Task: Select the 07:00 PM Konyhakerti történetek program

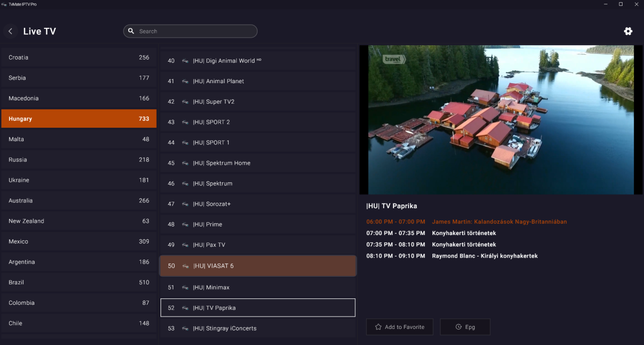Action: 464,233
